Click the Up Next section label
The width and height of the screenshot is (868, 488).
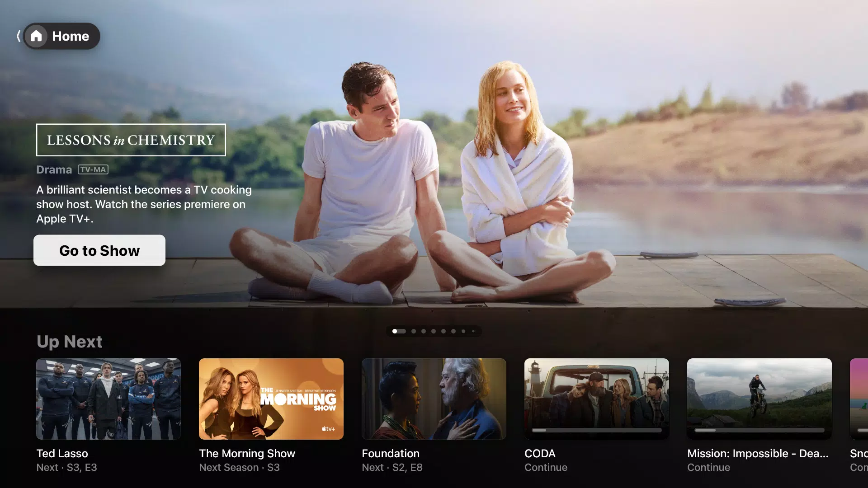69,341
